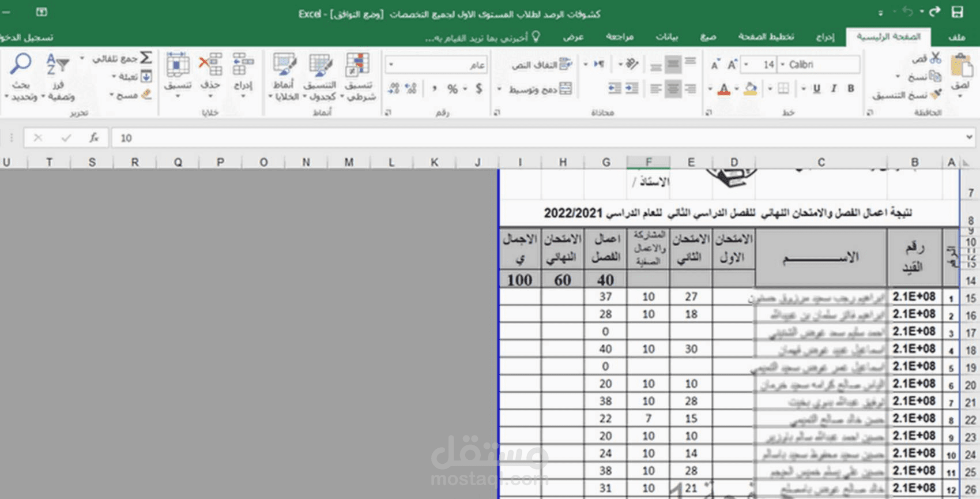Toggle Bold formatting

click(x=851, y=88)
